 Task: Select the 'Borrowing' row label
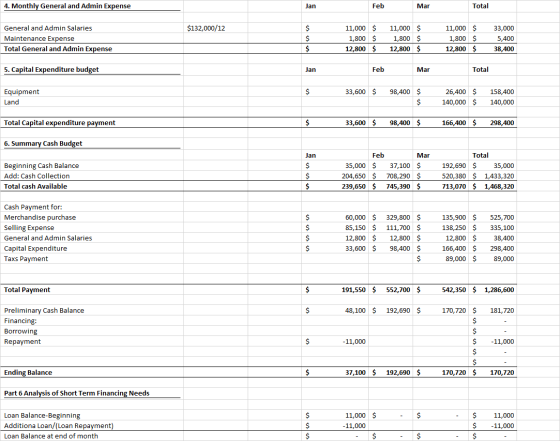pyautogui.click(x=20, y=331)
